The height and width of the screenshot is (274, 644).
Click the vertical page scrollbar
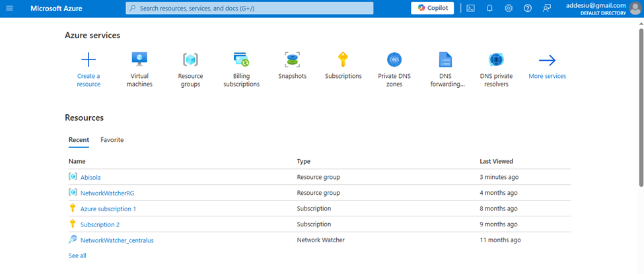[x=641, y=108]
